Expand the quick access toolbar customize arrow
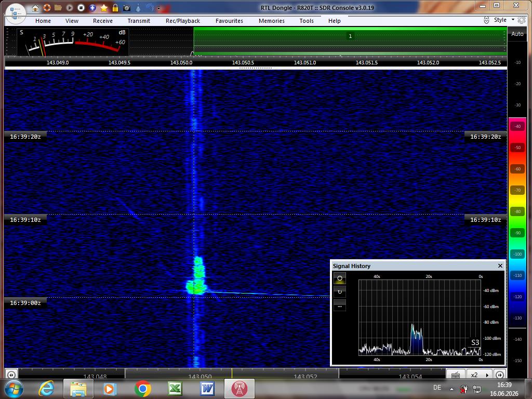532x399 pixels. 158,8
